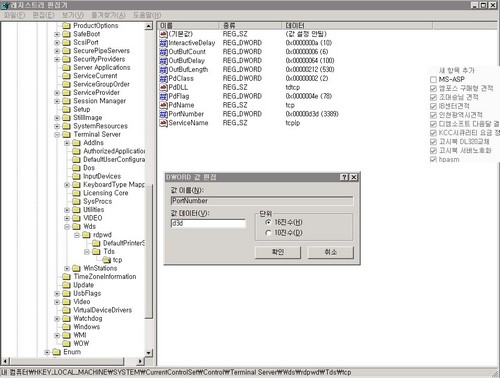
Task: Close the DWORD 값 편집 dialog
Action: [354, 177]
